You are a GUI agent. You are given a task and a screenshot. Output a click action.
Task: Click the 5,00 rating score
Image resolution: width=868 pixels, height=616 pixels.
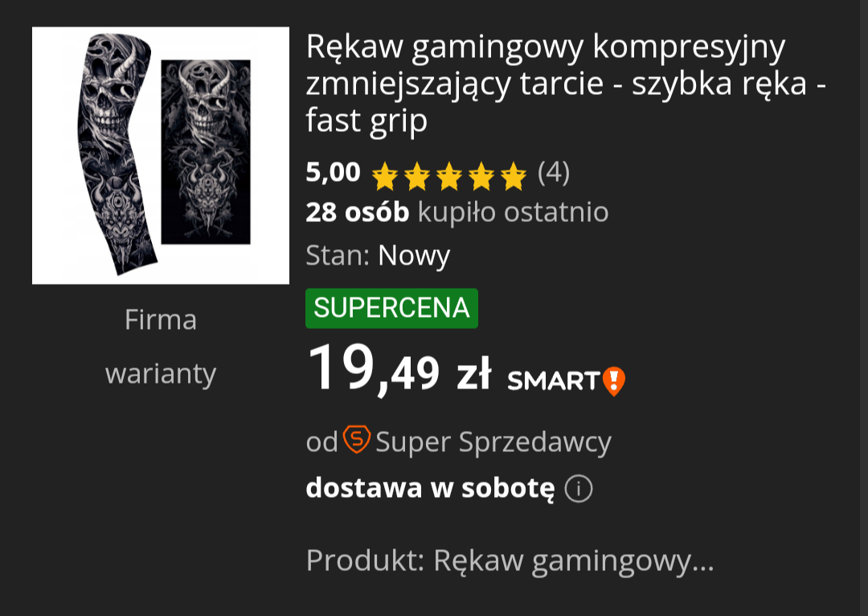click(334, 172)
